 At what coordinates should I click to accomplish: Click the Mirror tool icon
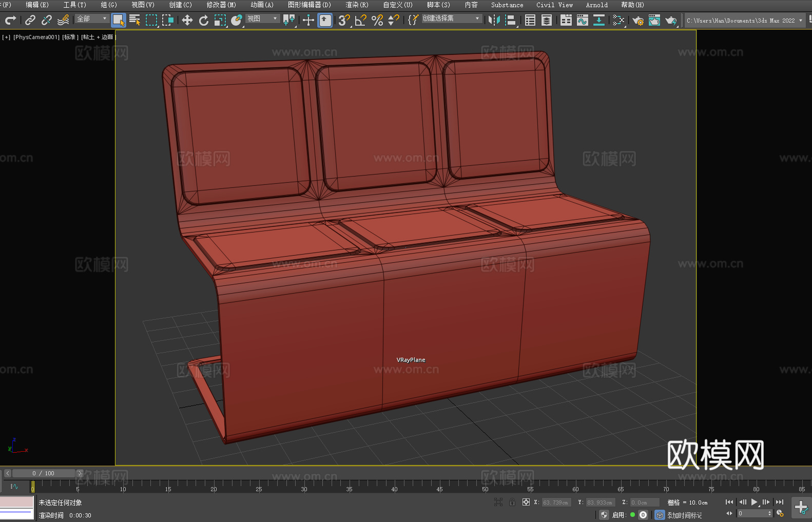(494, 20)
